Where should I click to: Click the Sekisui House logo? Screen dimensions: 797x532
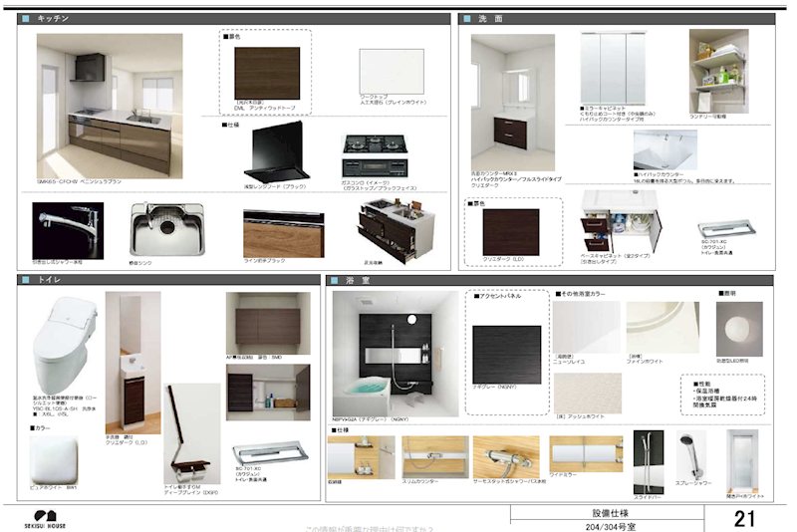click(45, 520)
